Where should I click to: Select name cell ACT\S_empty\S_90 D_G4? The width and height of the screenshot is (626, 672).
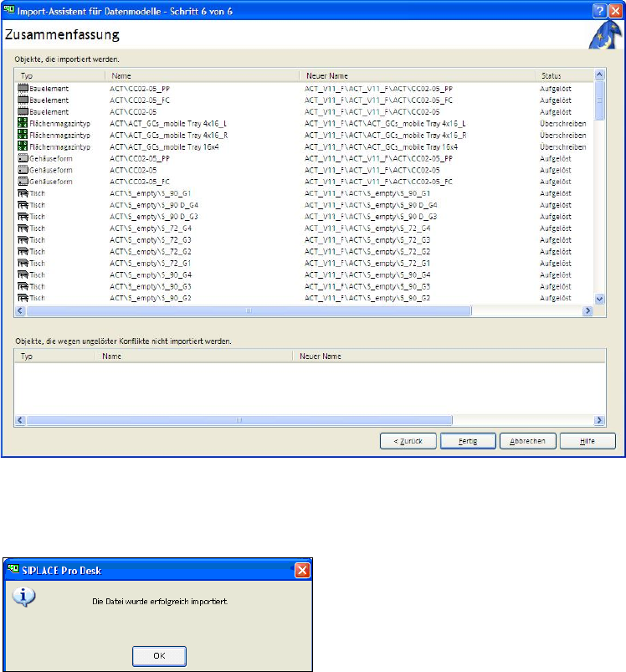click(x=154, y=205)
